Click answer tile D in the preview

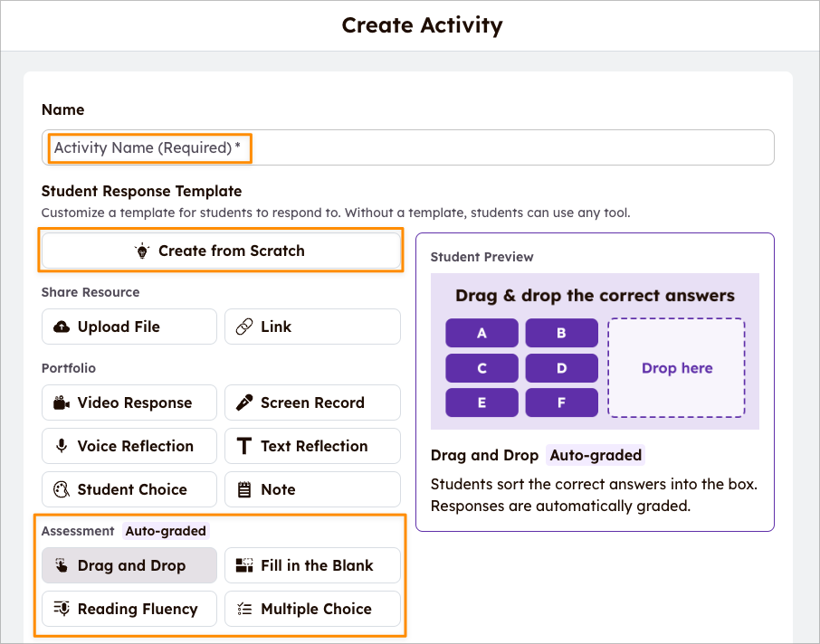point(562,368)
